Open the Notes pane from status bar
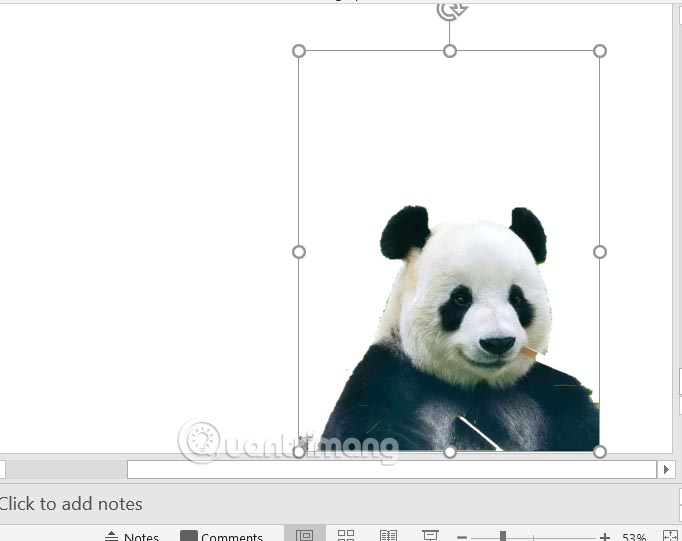The width and height of the screenshot is (682, 541). click(x=132, y=536)
